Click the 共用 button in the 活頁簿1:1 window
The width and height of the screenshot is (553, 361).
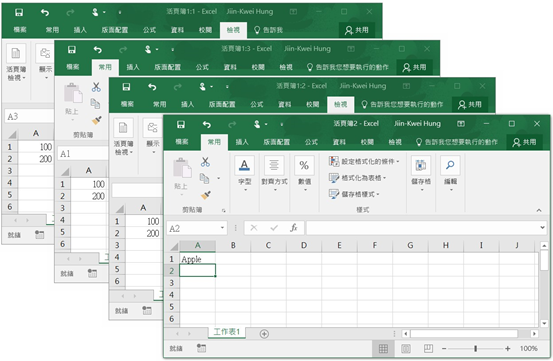(x=357, y=30)
